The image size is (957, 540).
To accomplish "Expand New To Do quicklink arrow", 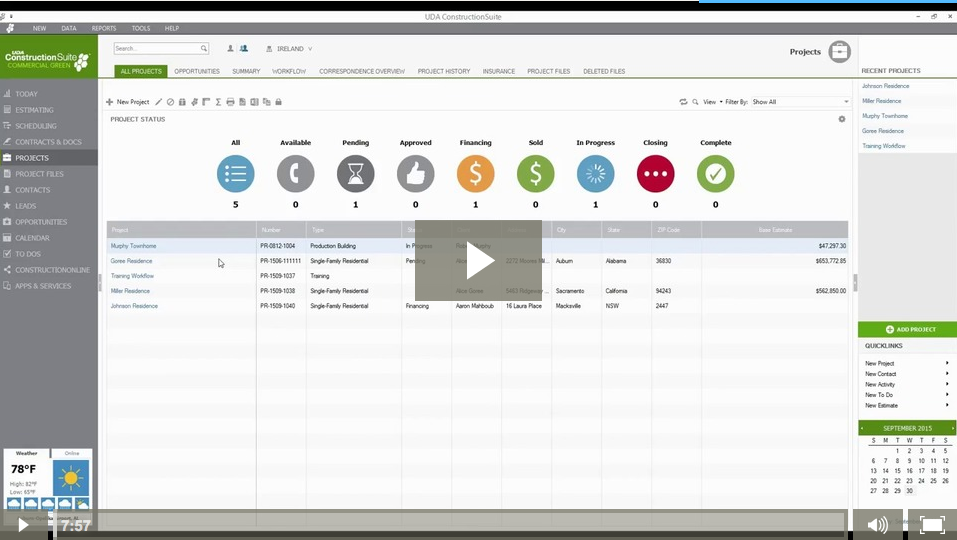I will click(947, 394).
